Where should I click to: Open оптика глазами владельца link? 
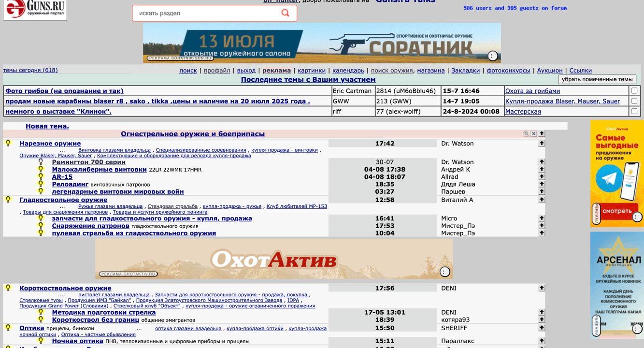[188, 329]
